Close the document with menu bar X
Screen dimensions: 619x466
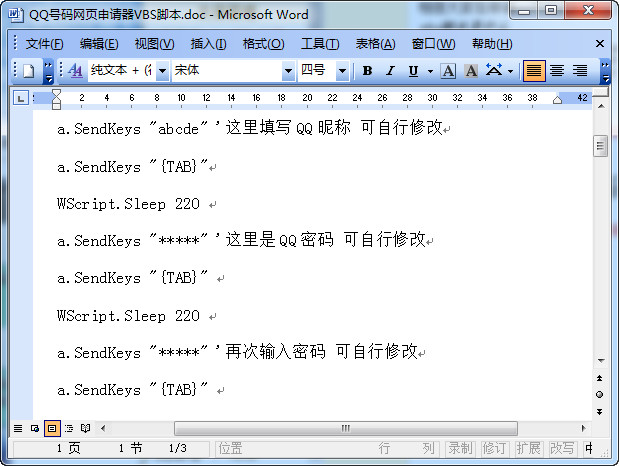[x=600, y=43]
